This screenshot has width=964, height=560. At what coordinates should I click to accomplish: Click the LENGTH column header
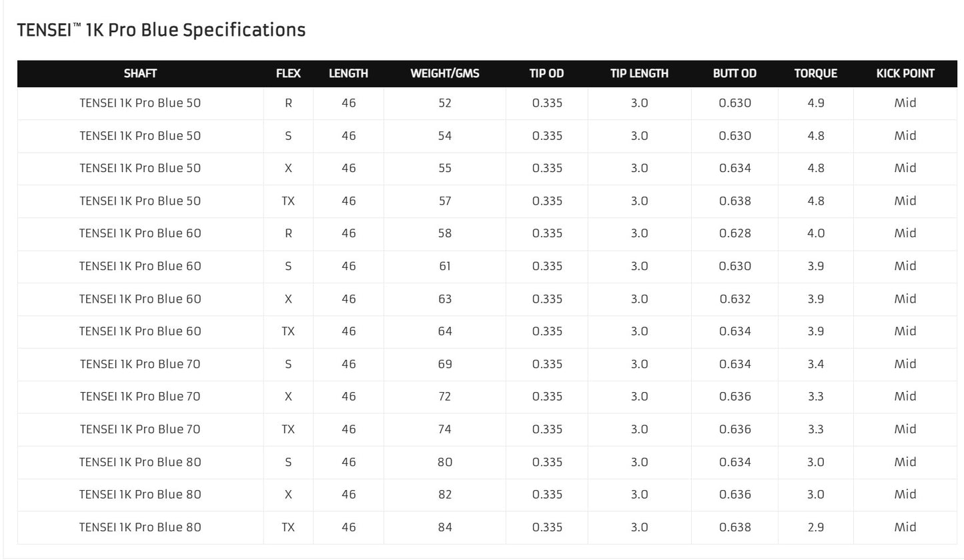348,73
